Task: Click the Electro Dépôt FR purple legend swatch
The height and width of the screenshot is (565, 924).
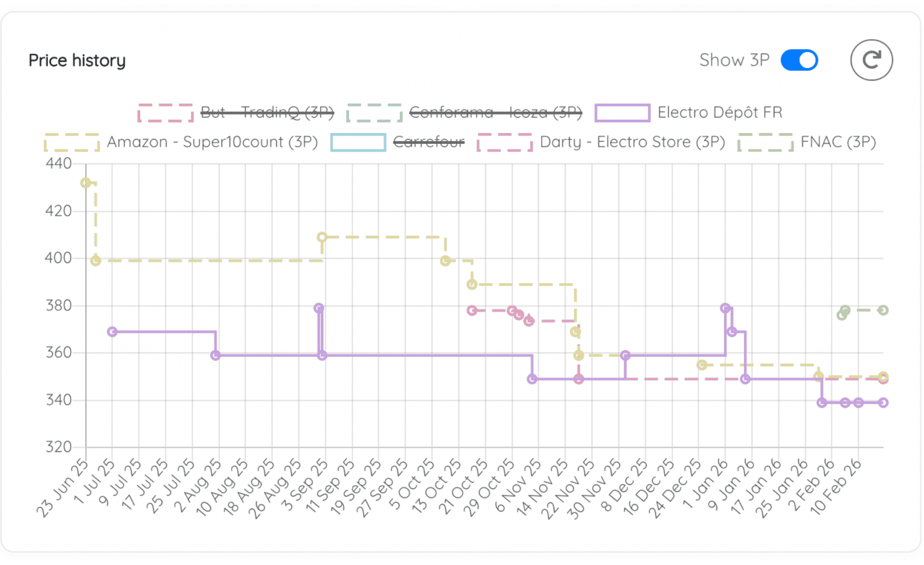Action: [x=622, y=112]
